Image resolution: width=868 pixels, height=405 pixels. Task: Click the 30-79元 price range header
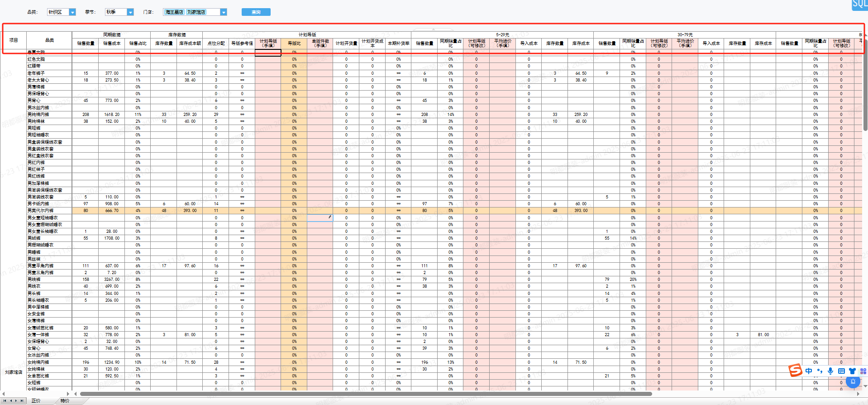[x=685, y=34]
